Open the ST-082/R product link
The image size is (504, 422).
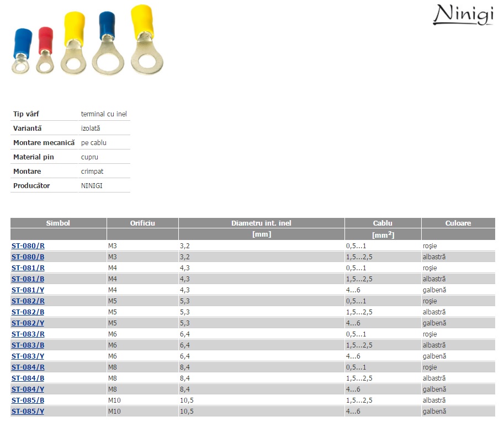(28, 301)
